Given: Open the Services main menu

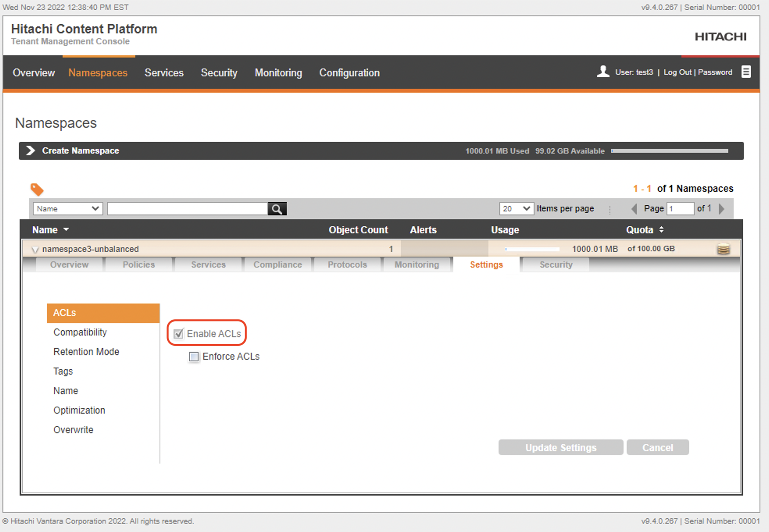Looking at the screenshot, I should 164,73.
